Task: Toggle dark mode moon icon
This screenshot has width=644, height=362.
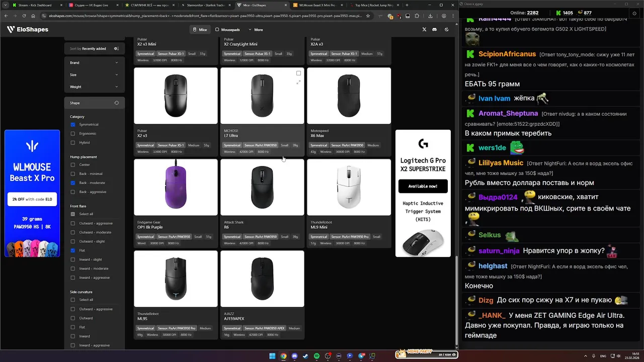Action: pyautogui.click(x=447, y=30)
